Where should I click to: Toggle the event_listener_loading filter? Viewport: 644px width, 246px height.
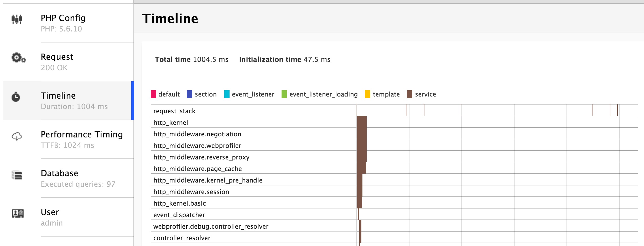point(284,94)
